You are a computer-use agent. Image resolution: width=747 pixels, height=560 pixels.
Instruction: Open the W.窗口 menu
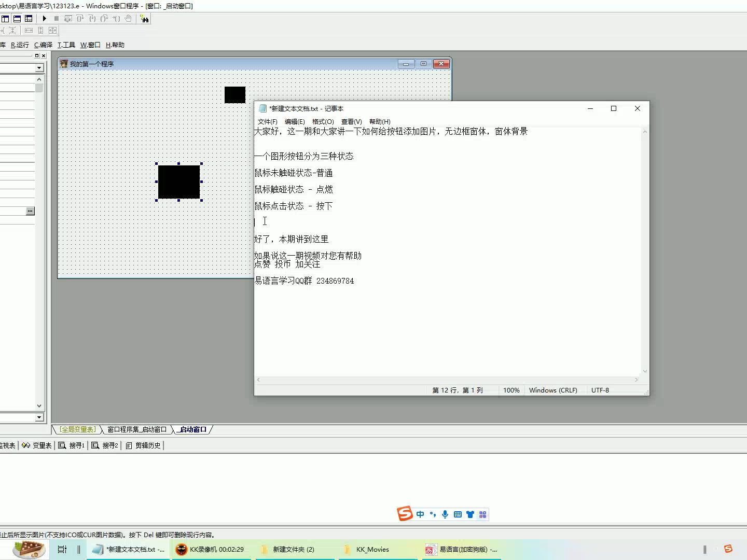(x=90, y=45)
